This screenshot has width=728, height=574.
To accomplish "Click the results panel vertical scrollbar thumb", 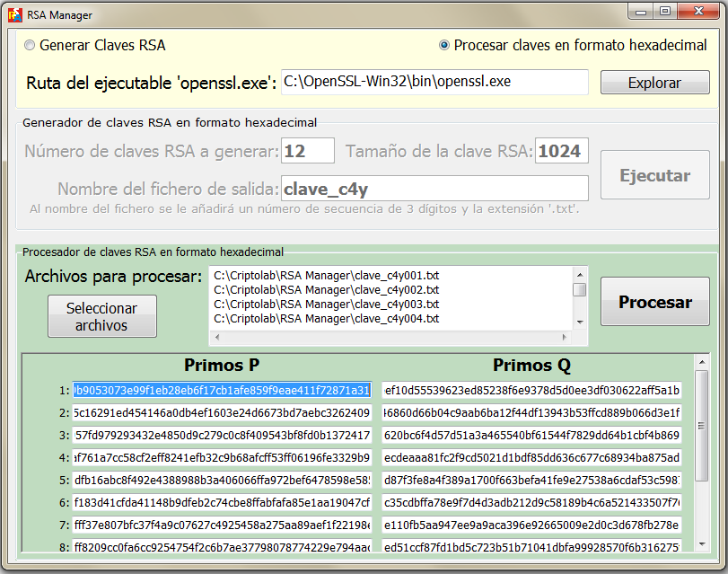I will tap(701, 449).
